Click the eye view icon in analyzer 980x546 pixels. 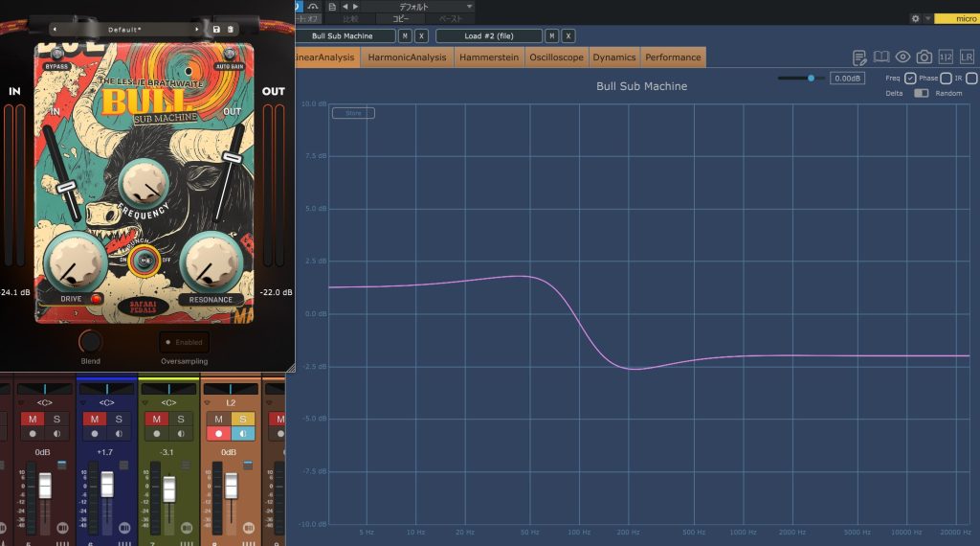(x=902, y=57)
